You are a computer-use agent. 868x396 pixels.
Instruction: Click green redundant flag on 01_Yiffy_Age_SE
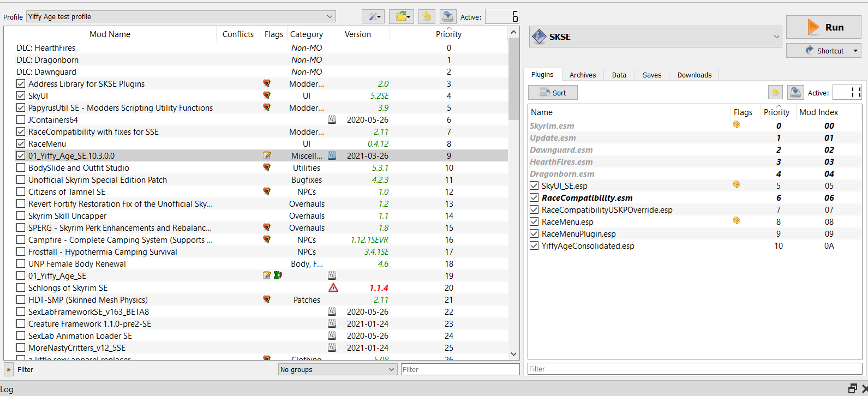click(x=278, y=275)
